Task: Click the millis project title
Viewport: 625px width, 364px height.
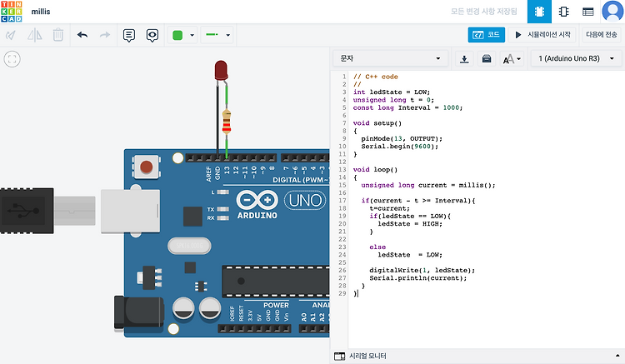Action: tap(41, 12)
